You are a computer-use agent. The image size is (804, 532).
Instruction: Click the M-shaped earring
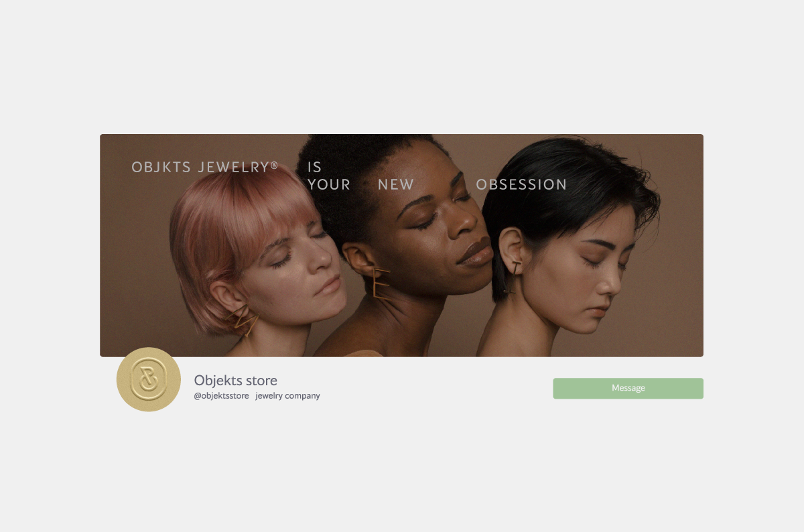[243, 320]
